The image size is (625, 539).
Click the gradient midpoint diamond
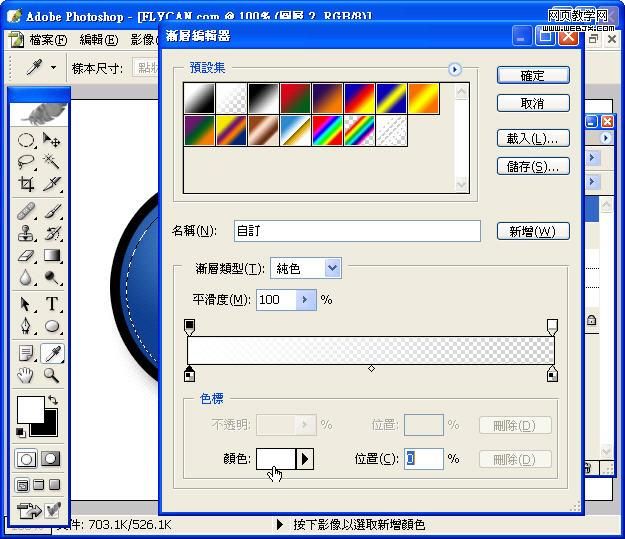(x=371, y=369)
